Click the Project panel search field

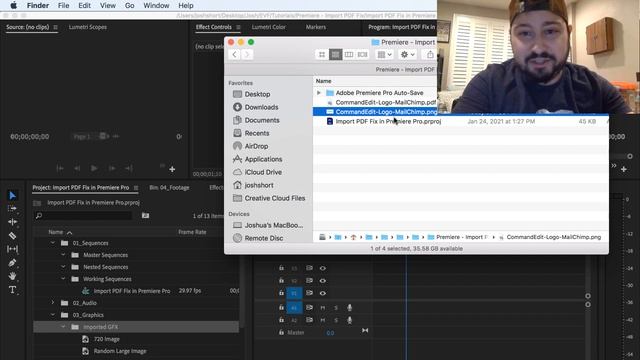click(x=83, y=215)
